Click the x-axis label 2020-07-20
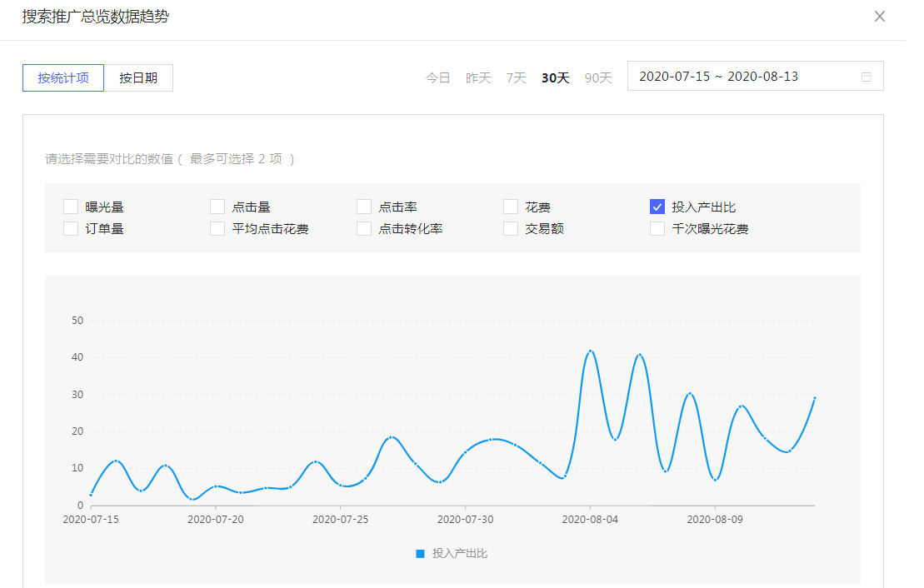 (216, 520)
